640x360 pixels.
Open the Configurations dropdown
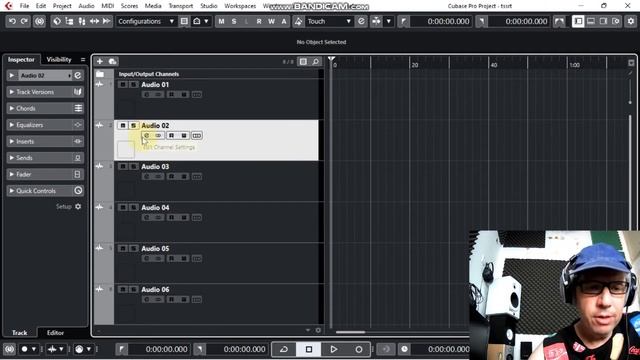click(x=146, y=21)
